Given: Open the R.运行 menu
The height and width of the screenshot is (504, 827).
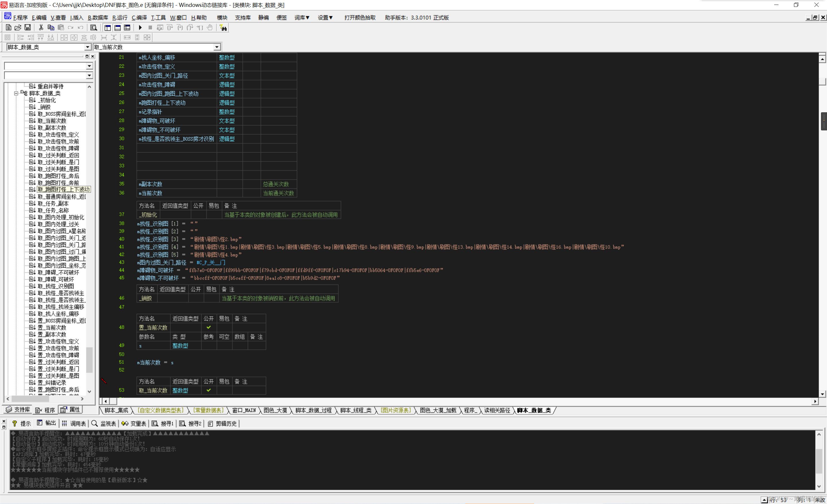Looking at the screenshot, I should pos(120,18).
